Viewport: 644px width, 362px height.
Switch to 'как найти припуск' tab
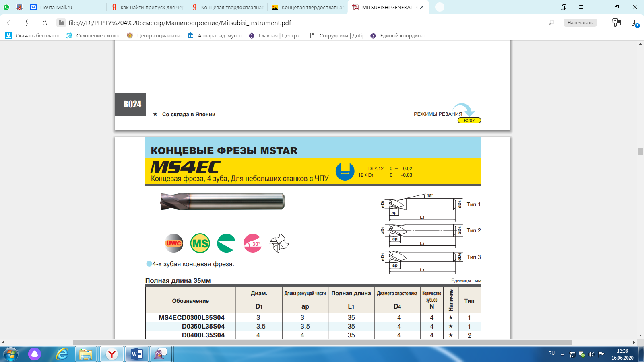tap(147, 7)
